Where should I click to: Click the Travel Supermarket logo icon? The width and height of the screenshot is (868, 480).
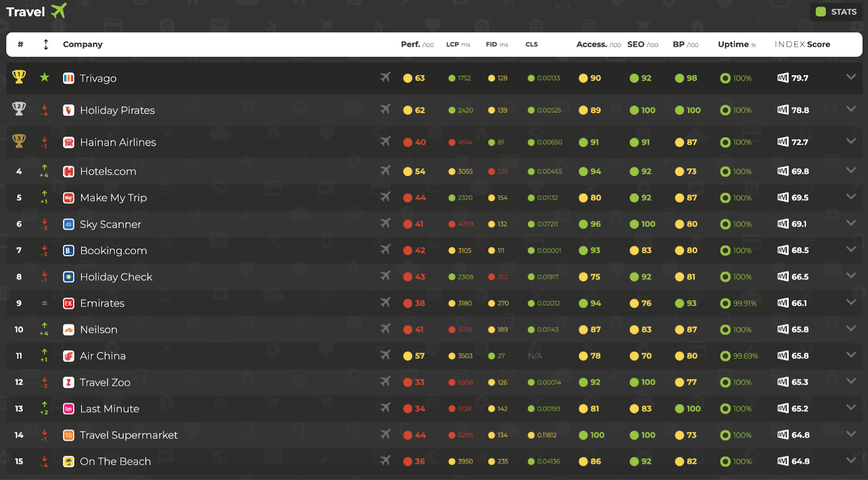pyautogui.click(x=68, y=435)
